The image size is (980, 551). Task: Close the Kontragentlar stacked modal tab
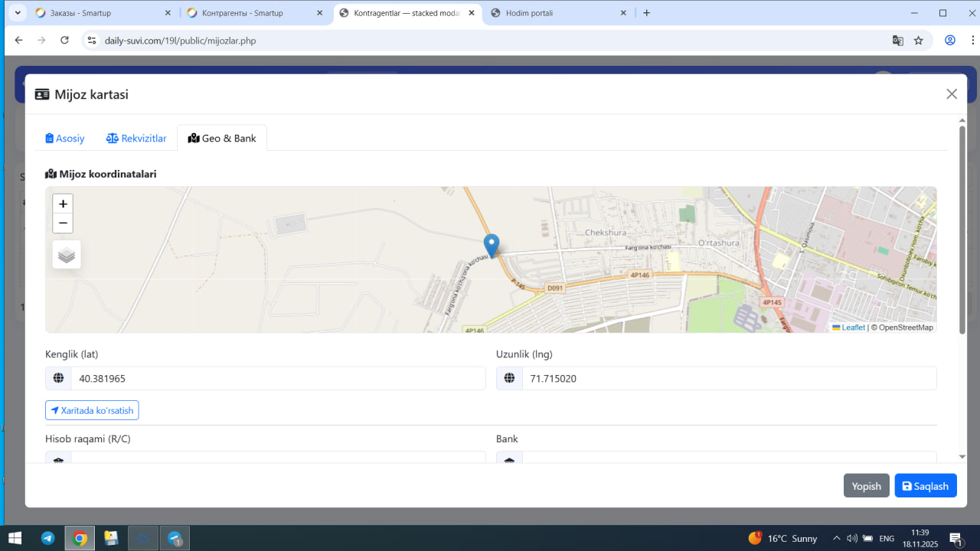[472, 13]
